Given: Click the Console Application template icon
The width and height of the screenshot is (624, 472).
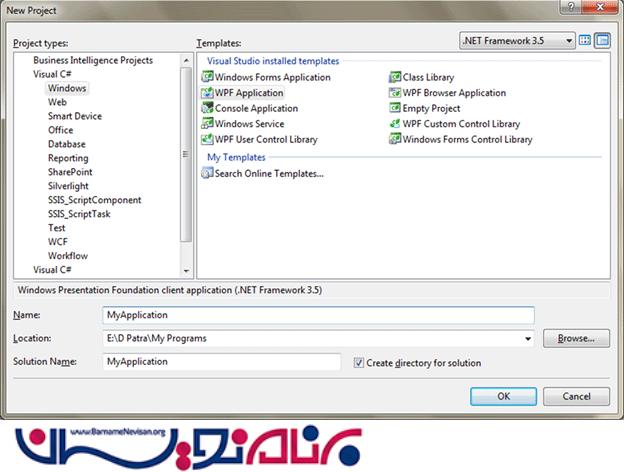Looking at the screenshot, I should point(207,108).
